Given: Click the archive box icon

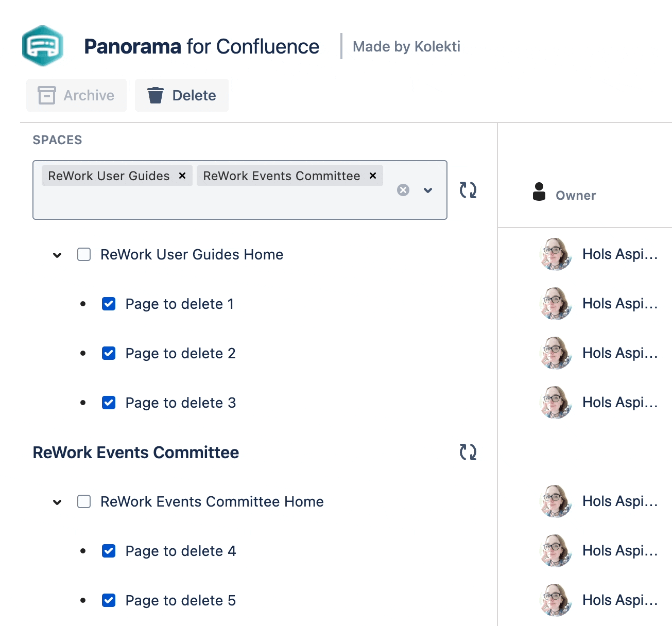Looking at the screenshot, I should [47, 95].
